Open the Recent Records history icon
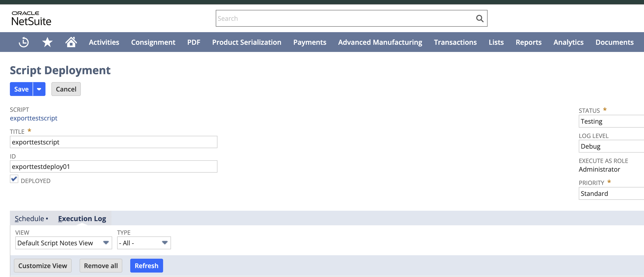The image size is (644, 277). [24, 42]
